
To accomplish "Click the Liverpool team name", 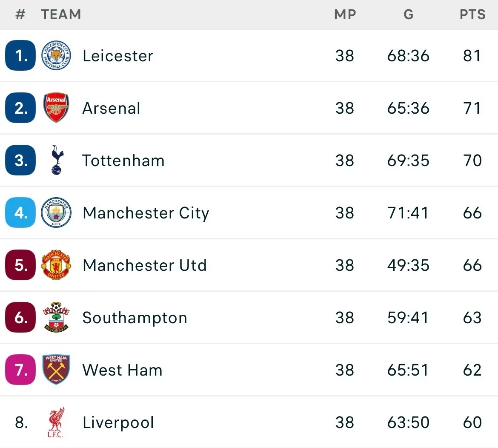I will pos(118,422).
